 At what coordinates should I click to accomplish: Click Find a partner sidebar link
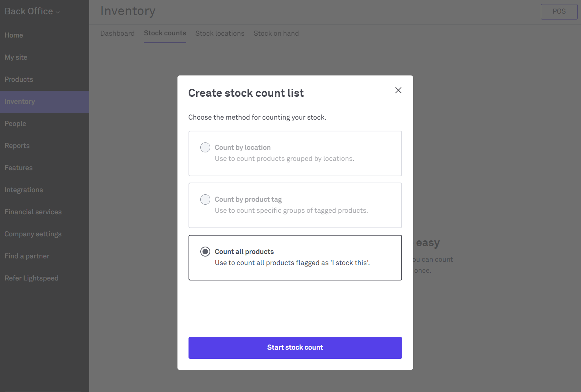click(x=27, y=256)
